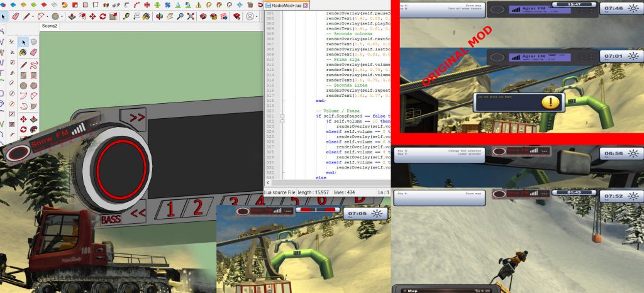
Task: Switch to the Scena2 scene tab
Action: (x=50, y=26)
